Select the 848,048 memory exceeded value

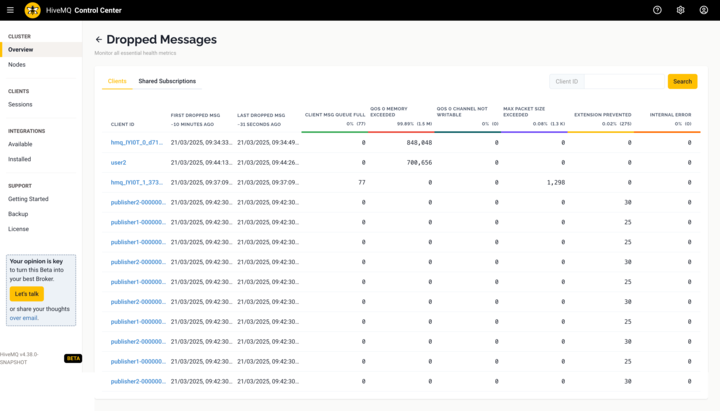tap(419, 143)
